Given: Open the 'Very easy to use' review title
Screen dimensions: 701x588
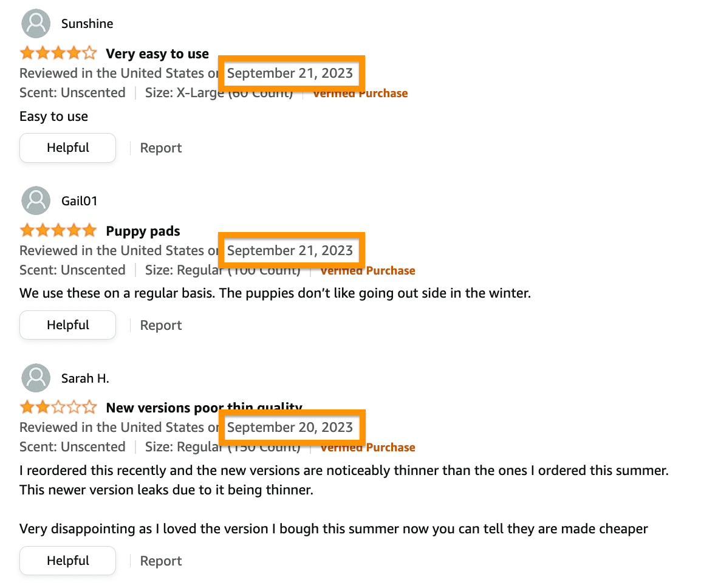Looking at the screenshot, I should pos(157,53).
